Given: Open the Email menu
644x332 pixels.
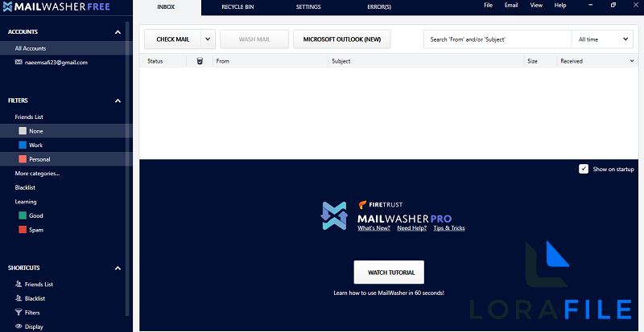Looking at the screenshot, I should pos(511,6).
